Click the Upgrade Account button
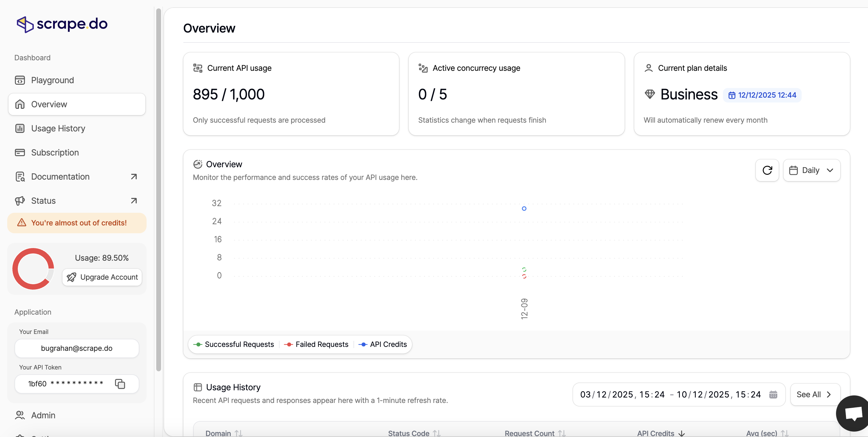The width and height of the screenshot is (868, 437). pos(102,277)
